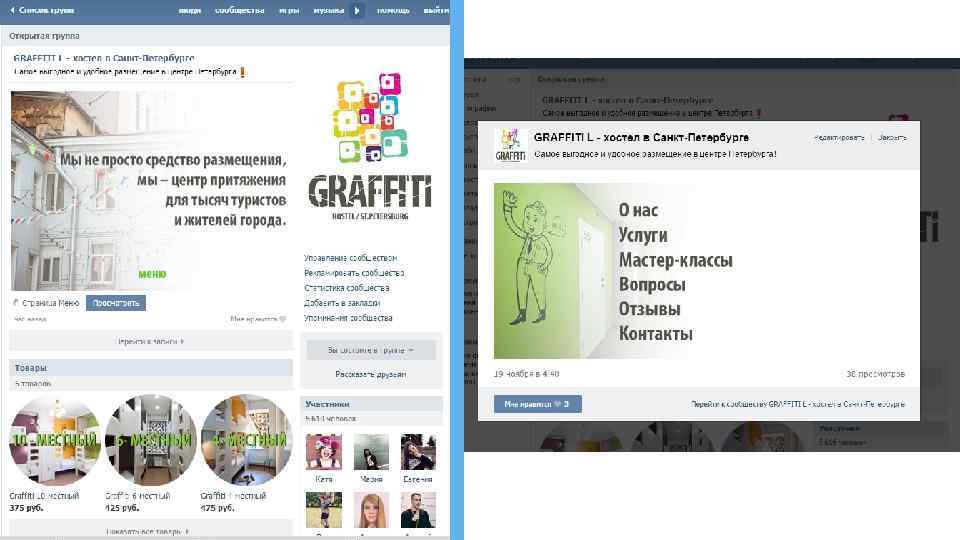The image size is (960, 540).
Task: Click the 'Просмотреть' button
Action: click(x=116, y=303)
